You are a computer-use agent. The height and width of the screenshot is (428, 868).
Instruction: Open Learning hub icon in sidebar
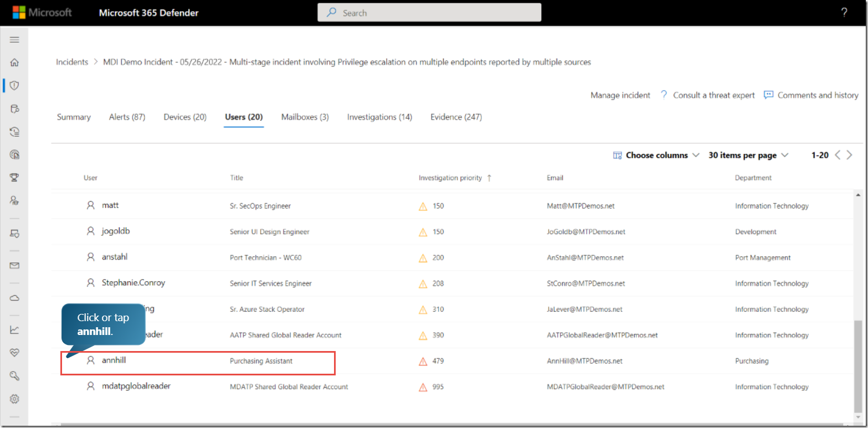15,200
